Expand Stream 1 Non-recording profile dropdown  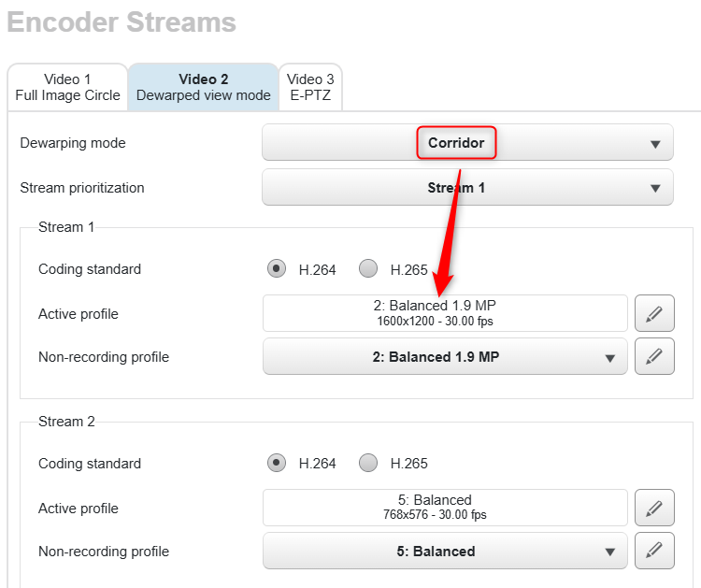[x=445, y=357]
